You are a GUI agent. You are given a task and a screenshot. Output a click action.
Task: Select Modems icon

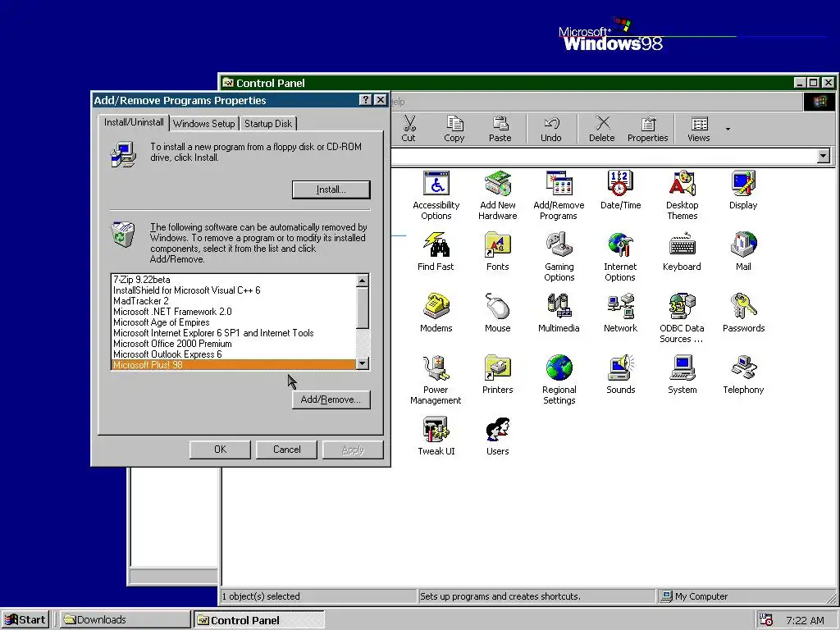pos(436,313)
